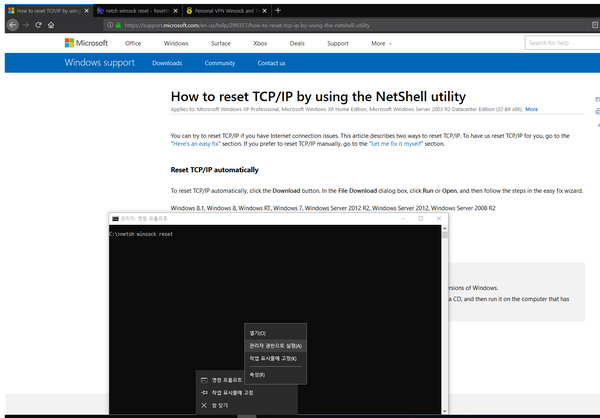
Task: Click the 'Reset TCP/IP automatically' heading
Action: (x=215, y=170)
